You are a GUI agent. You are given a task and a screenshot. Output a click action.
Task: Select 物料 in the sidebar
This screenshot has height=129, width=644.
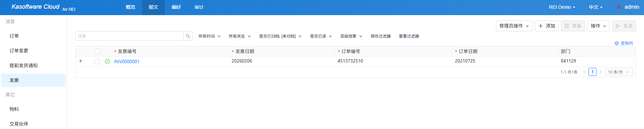(33, 109)
